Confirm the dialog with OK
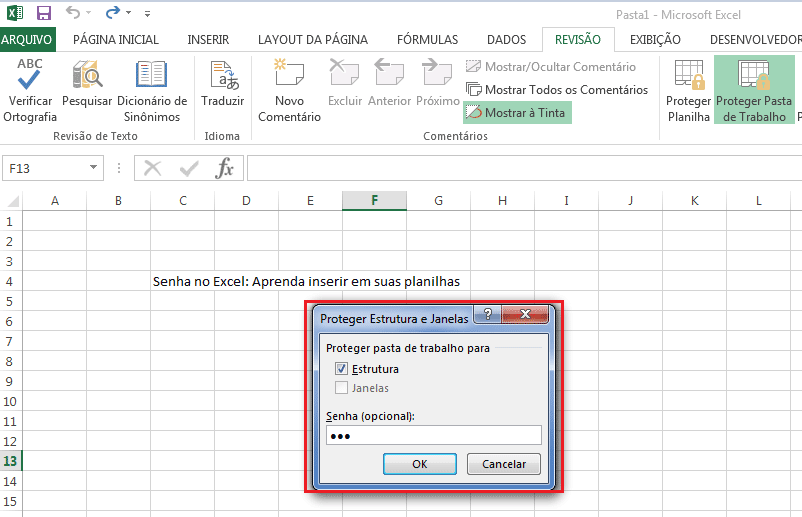 tap(420, 464)
